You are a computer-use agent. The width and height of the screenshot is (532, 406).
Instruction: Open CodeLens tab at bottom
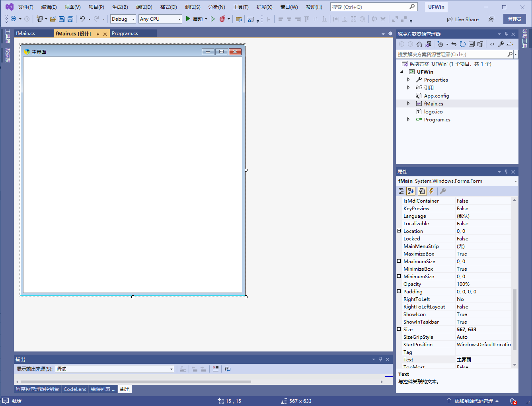[x=75, y=389]
